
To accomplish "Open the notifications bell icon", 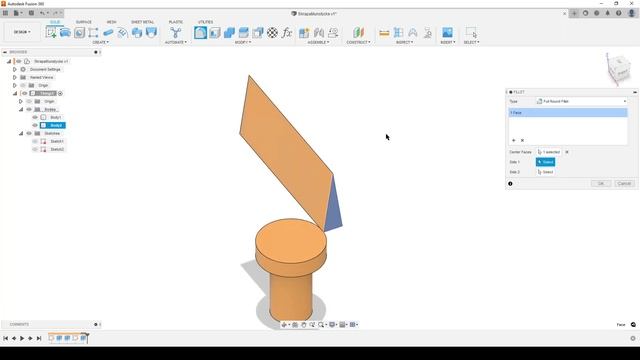I will (x=607, y=13).
